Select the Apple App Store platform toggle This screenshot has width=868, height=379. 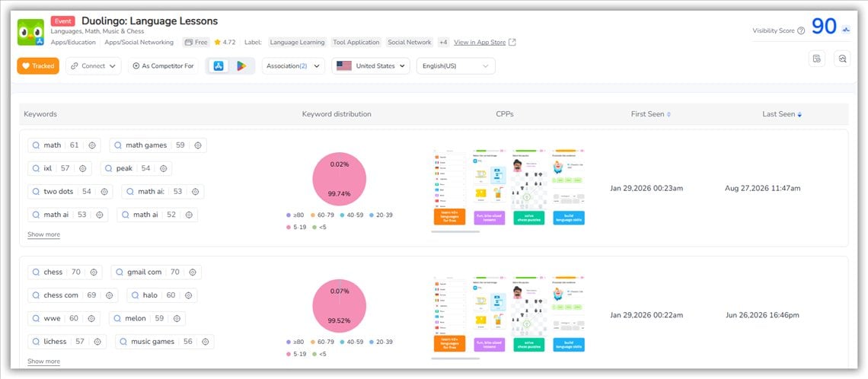pos(219,66)
